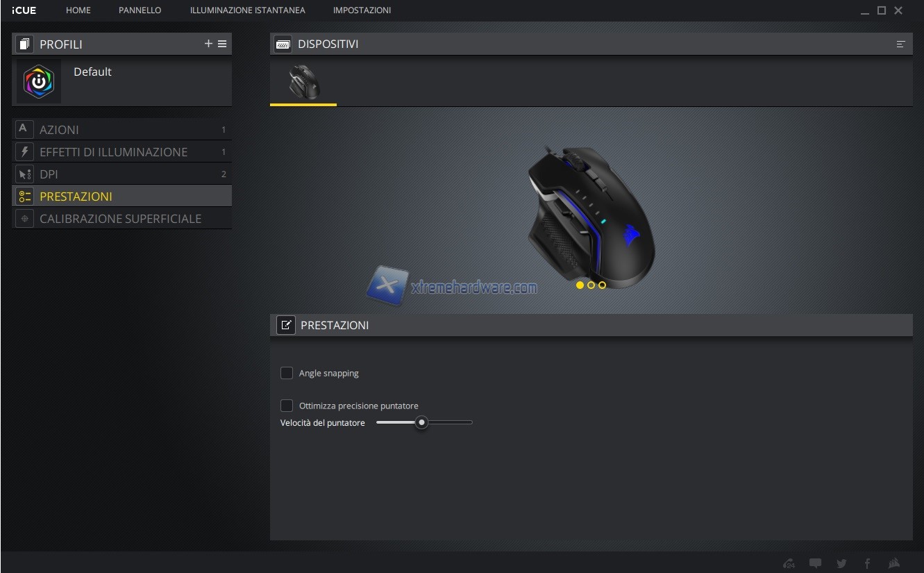924x573 pixels.
Task: Select the second mouse view dot
Action: click(591, 285)
